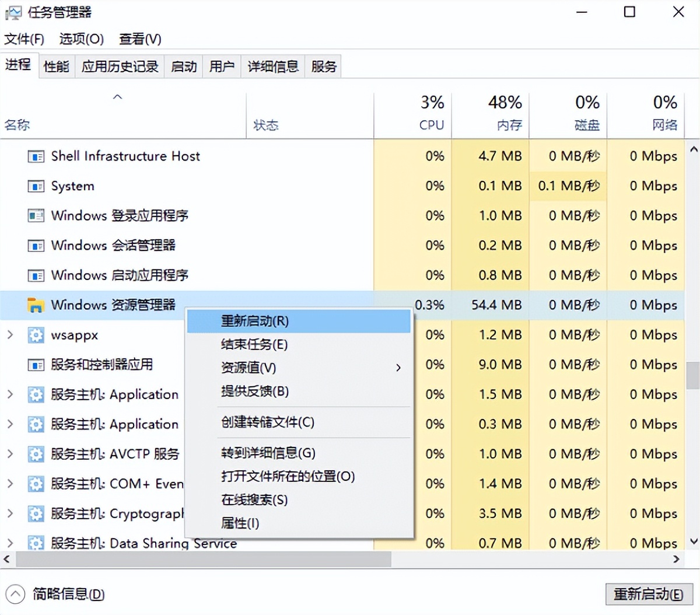The width and height of the screenshot is (700, 615).
Task: Select the 进程 tab
Action: pyautogui.click(x=19, y=65)
